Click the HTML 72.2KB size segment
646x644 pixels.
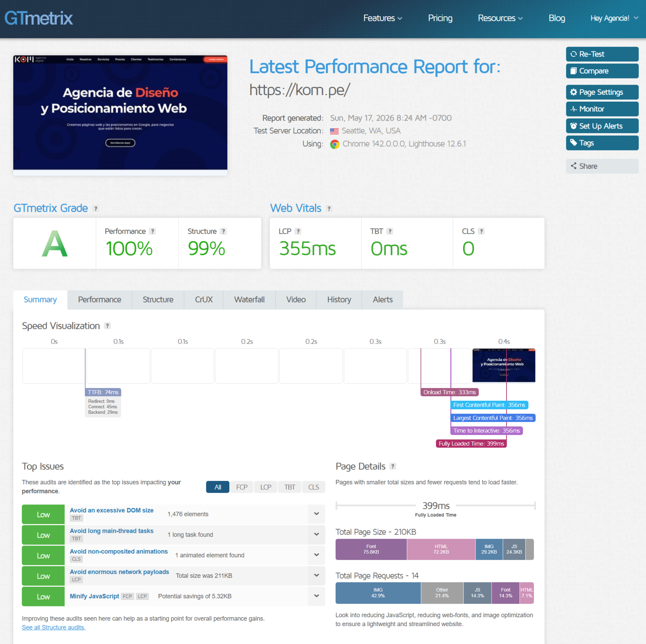pos(441,549)
